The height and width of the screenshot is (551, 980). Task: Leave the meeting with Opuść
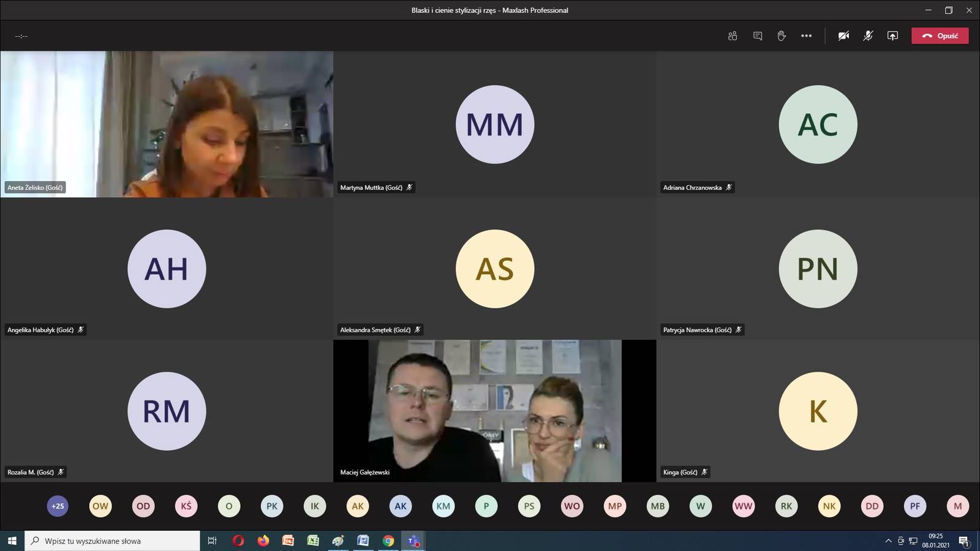pos(940,36)
